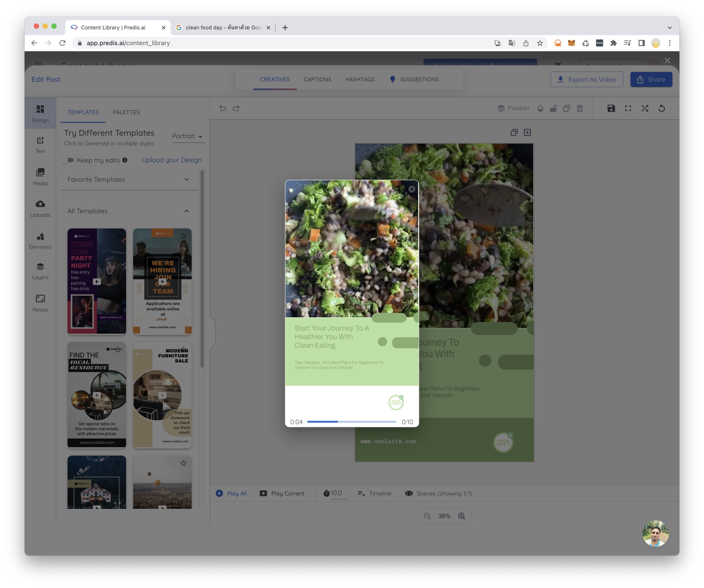This screenshot has height=588, width=704.
Task: Click the undo arrow
Action: coord(222,108)
